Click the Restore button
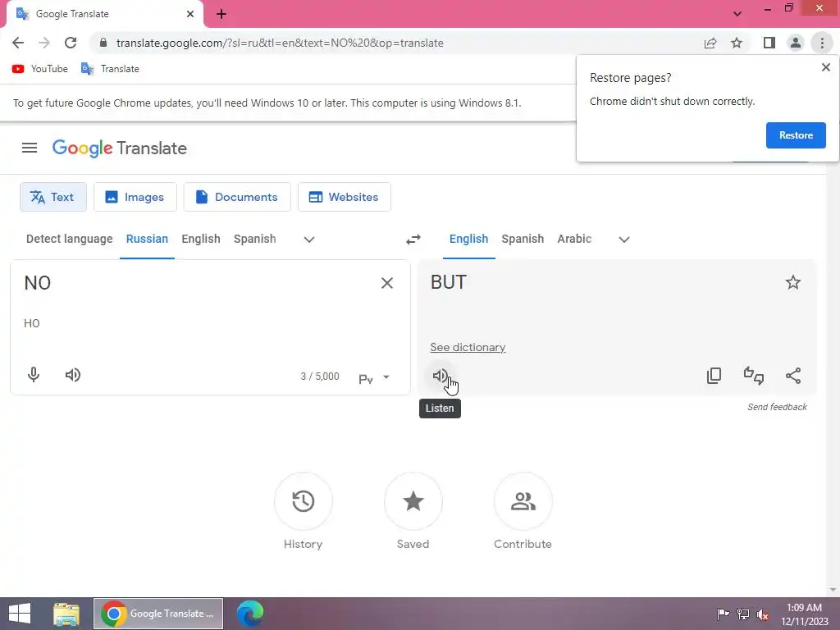 pos(796,135)
